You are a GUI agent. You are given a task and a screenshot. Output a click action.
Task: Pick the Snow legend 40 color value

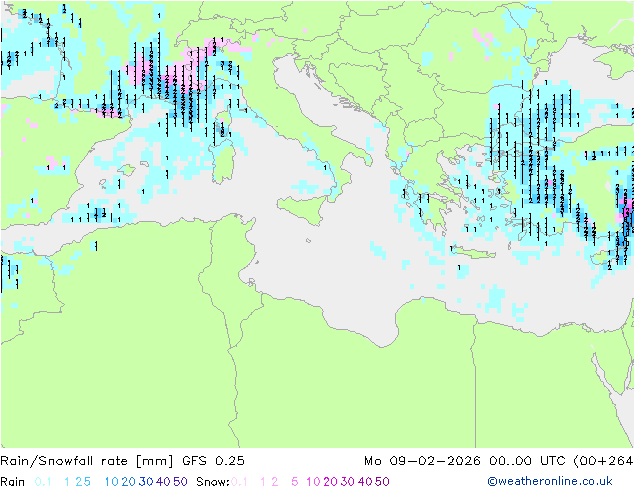(365, 482)
